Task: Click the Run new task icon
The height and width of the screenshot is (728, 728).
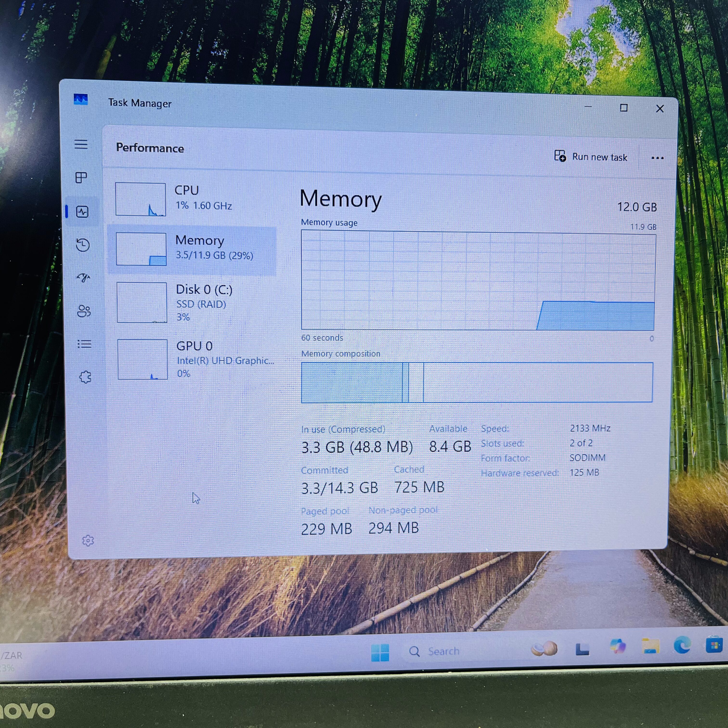Action: (560, 156)
